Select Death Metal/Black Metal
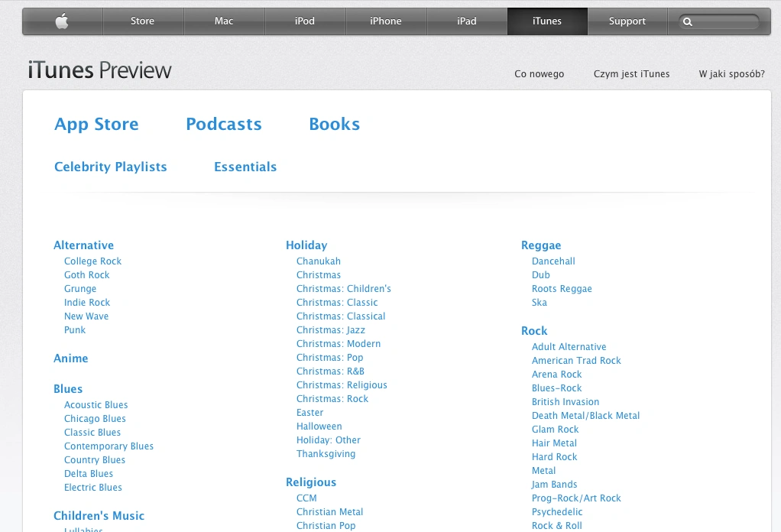 point(585,416)
